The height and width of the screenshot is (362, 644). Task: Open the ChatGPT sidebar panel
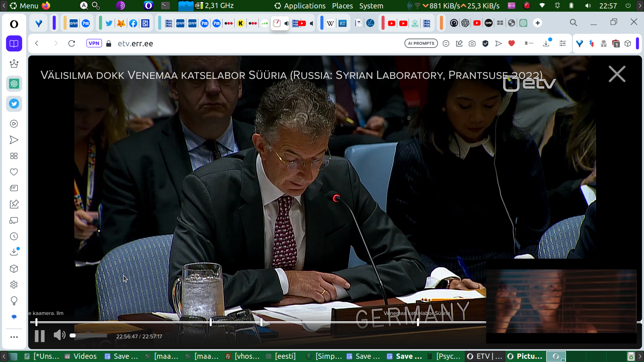click(14, 84)
